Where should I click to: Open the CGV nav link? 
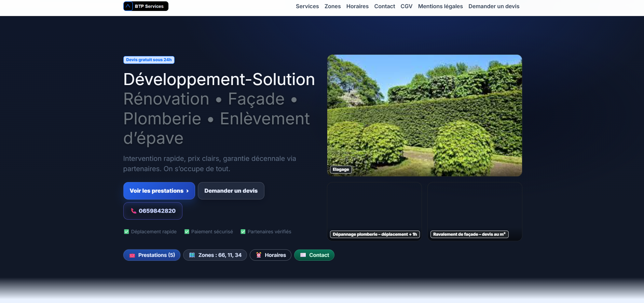(x=406, y=6)
